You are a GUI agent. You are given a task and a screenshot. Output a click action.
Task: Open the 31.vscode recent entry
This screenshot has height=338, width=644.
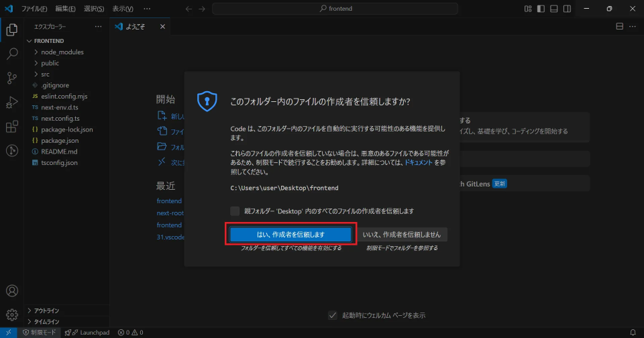170,237
